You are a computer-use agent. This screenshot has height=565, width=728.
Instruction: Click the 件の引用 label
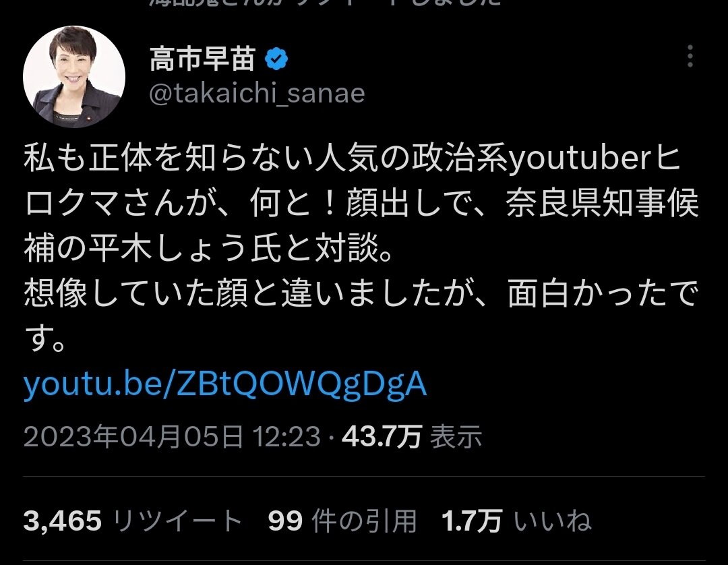point(364,521)
